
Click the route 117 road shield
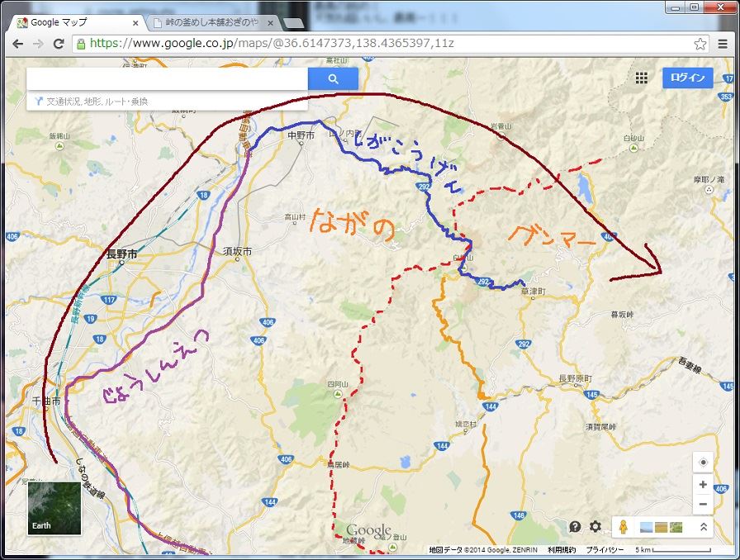click(109, 299)
